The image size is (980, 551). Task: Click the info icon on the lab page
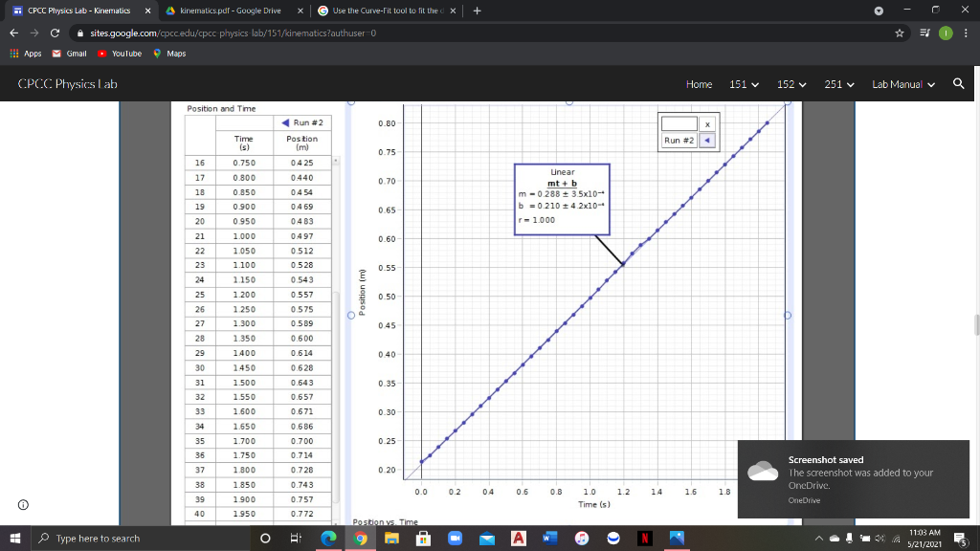[x=22, y=504]
